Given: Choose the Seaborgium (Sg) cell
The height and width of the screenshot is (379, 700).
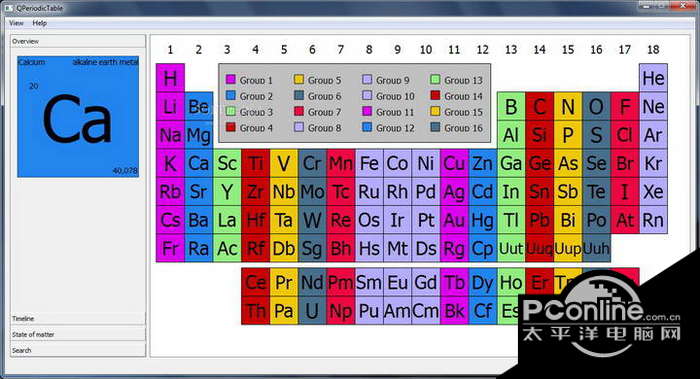Looking at the screenshot, I should click(312, 249).
